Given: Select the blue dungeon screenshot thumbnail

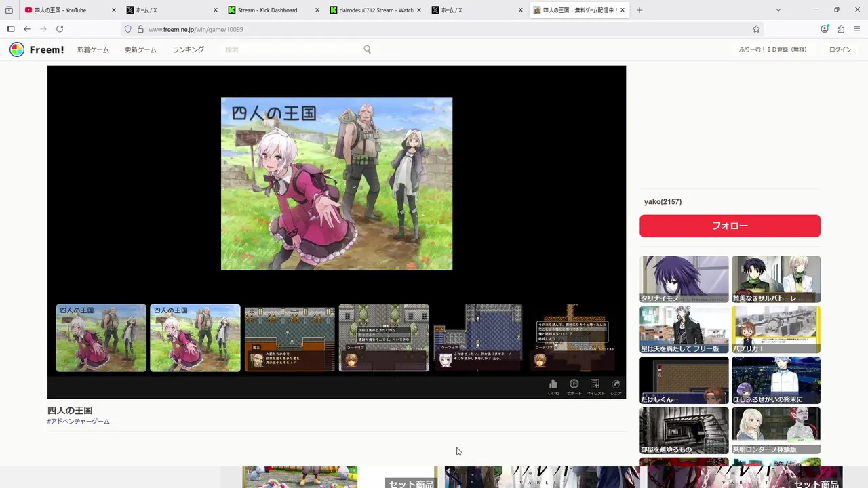Looking at the screenshot, I should click(478, 338).
